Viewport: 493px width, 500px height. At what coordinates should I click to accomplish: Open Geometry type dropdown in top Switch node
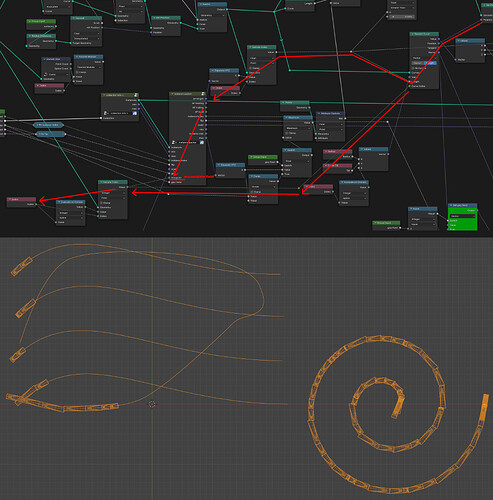[212, 15]
